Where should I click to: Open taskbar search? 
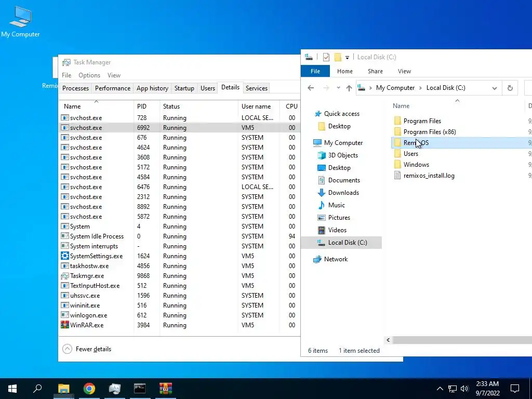pyautogui.click(x=37, y=389)
